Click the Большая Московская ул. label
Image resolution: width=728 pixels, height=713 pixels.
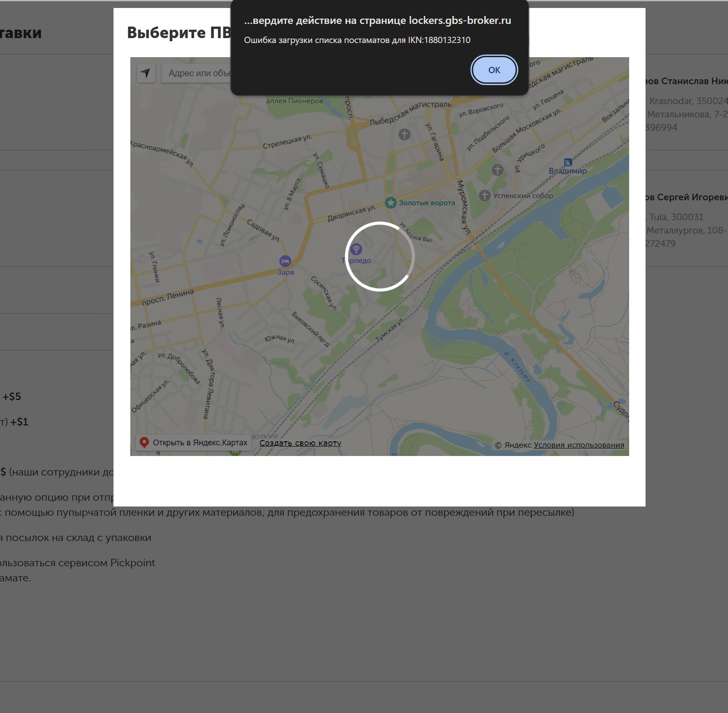click(527, 130)
